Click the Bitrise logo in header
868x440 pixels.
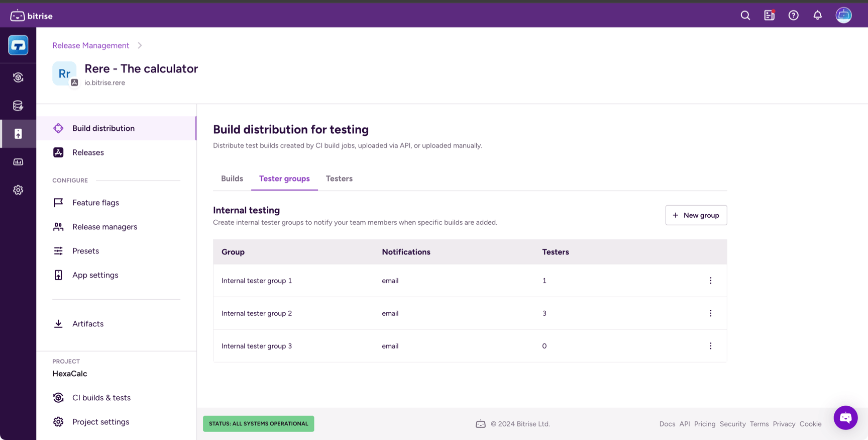pyautogui.click(x=31, y=16)
